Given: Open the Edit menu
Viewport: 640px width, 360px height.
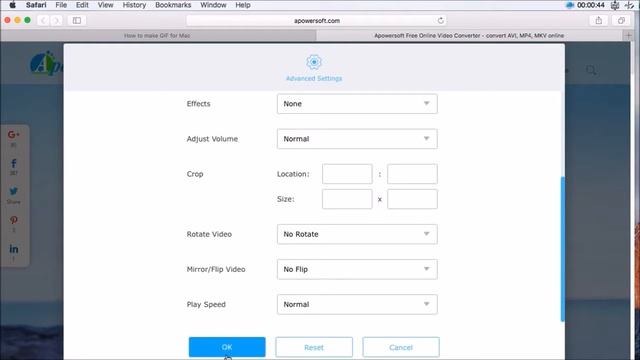Looking at the screenshot, I should click(x=82, y=5).
